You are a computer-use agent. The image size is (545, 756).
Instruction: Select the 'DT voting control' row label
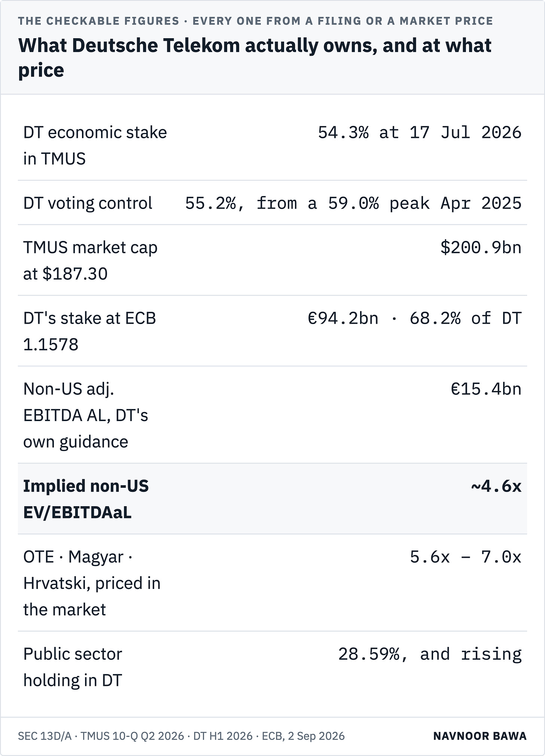[x=88, y=203]
